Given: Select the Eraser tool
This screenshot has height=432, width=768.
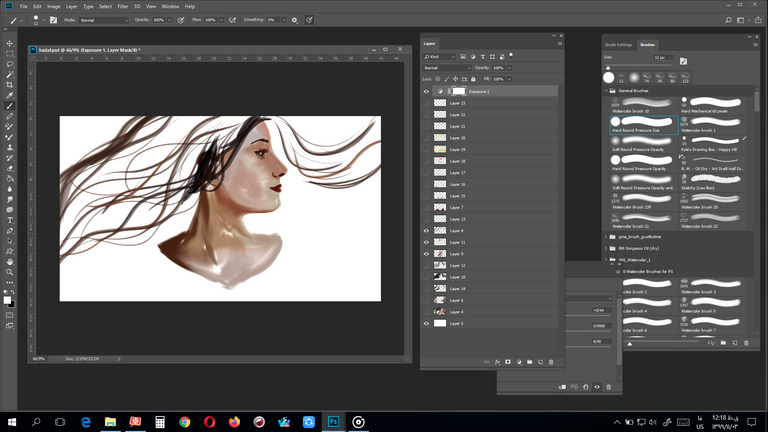Looking at the screenshot, I should point(9,168).
